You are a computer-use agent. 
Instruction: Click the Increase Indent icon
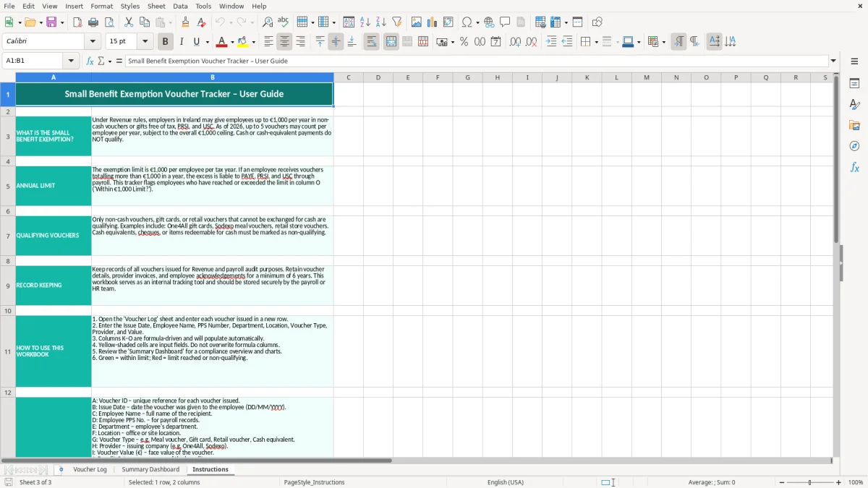(x=551, y=42)
